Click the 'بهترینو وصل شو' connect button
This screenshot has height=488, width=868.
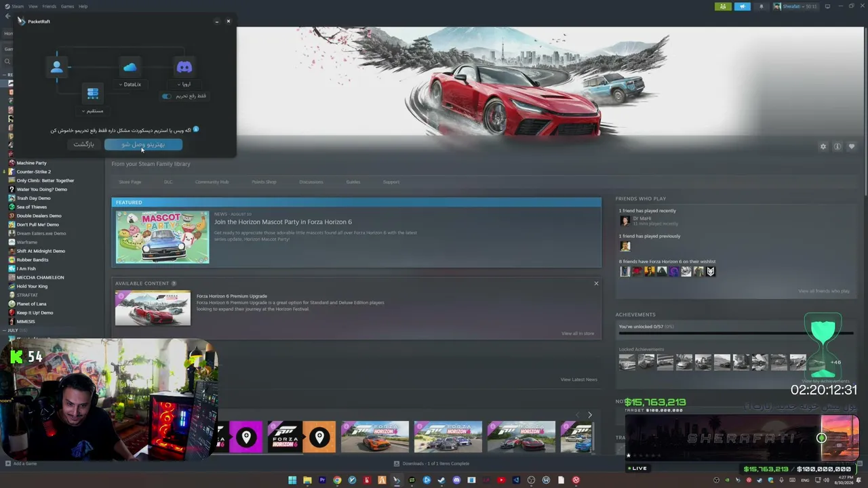pyautogui.click(x=143, y=144)
